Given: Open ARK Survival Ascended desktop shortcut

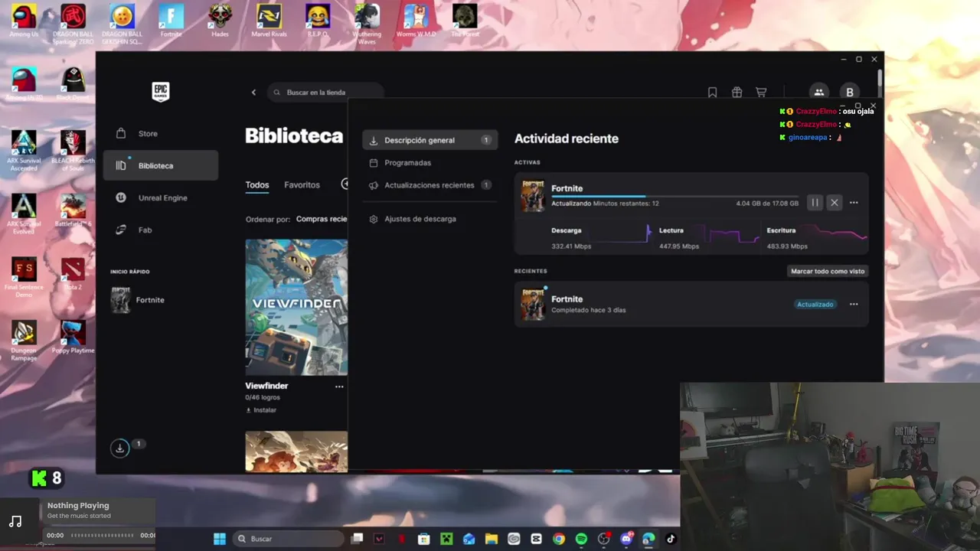Looking at the screenshot, I should tap(24, 150).
